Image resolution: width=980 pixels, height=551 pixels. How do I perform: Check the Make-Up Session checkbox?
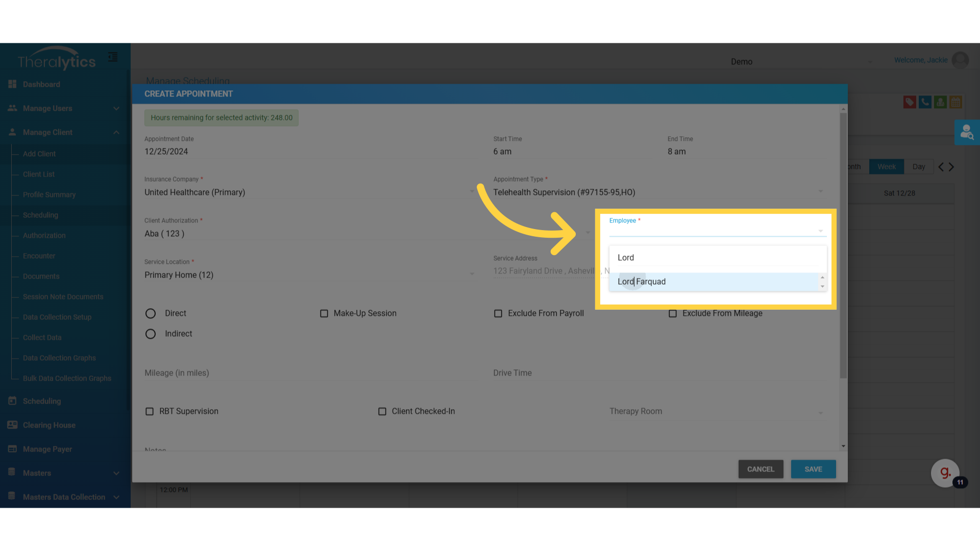click(324, 313)
